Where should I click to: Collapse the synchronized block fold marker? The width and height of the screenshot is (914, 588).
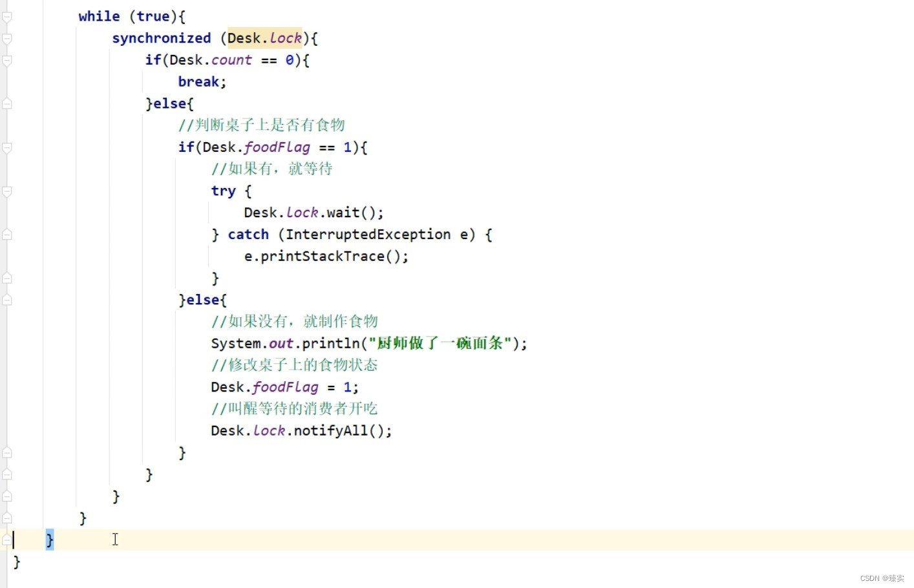[x=7, y=38]
